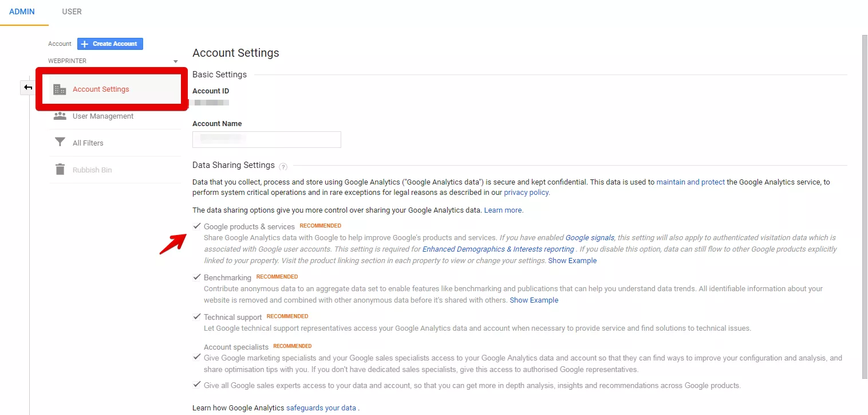Open the 'safeguards your data' link
This screenshot has width=868, height=415.
[321, 408]
